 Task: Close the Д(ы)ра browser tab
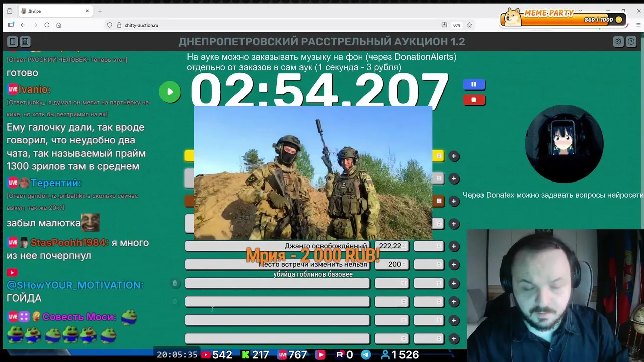[x=87, y=11]
